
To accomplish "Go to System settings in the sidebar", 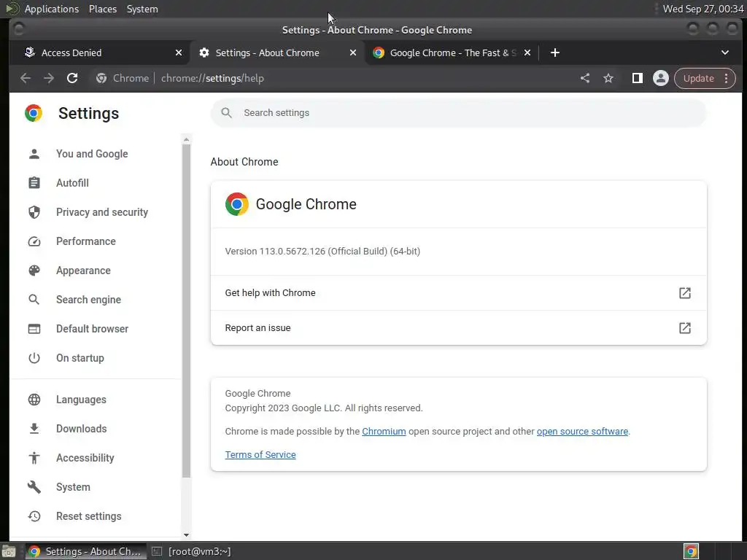I will pos(73,487).
